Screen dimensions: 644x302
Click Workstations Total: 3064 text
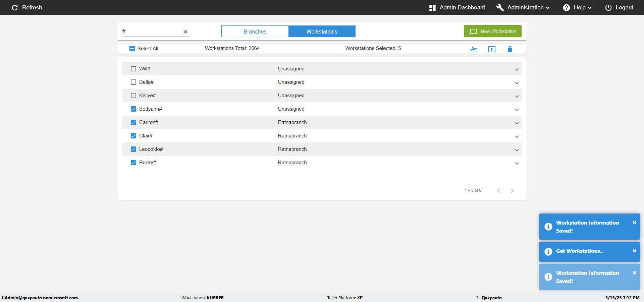(x=232, y=48)
